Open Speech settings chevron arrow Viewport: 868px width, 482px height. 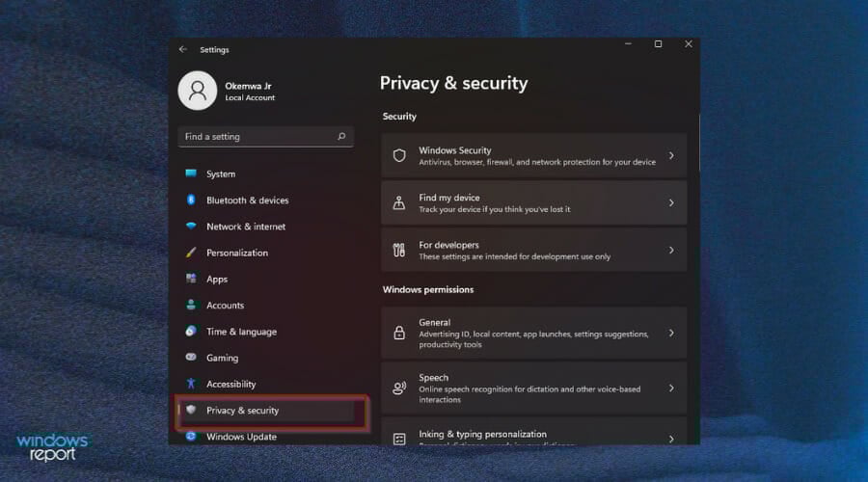point(671,388)
